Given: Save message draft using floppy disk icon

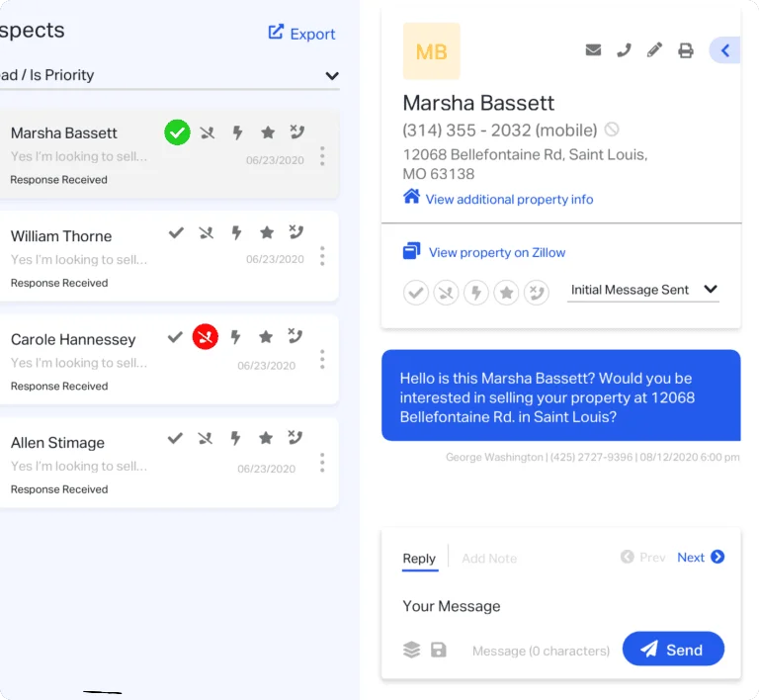Looking at the screenshot, I should pos(439,650).
